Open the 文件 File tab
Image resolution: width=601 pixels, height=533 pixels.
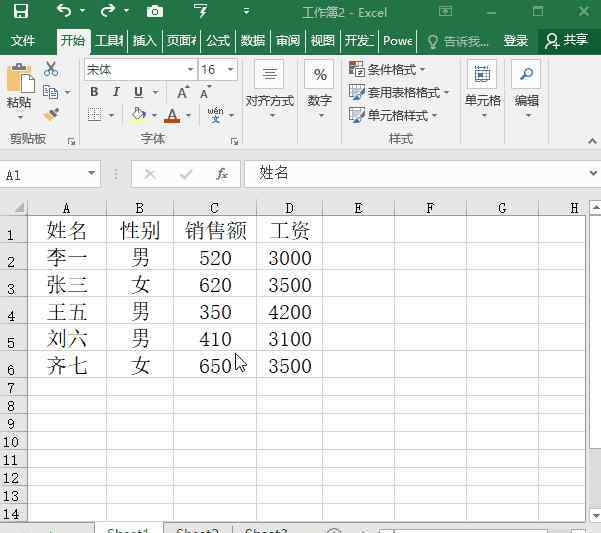(x=22, y=40)
